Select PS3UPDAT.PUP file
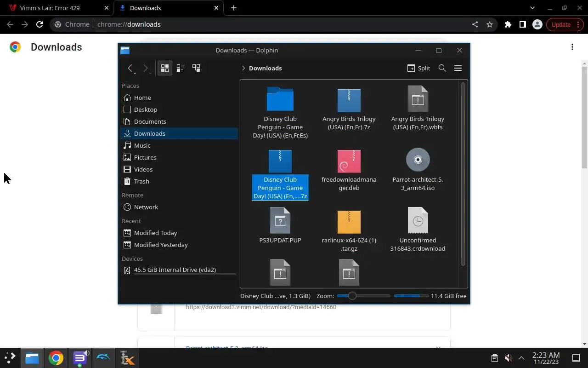Screen dimensions: 588x368 tap(280, 220)
